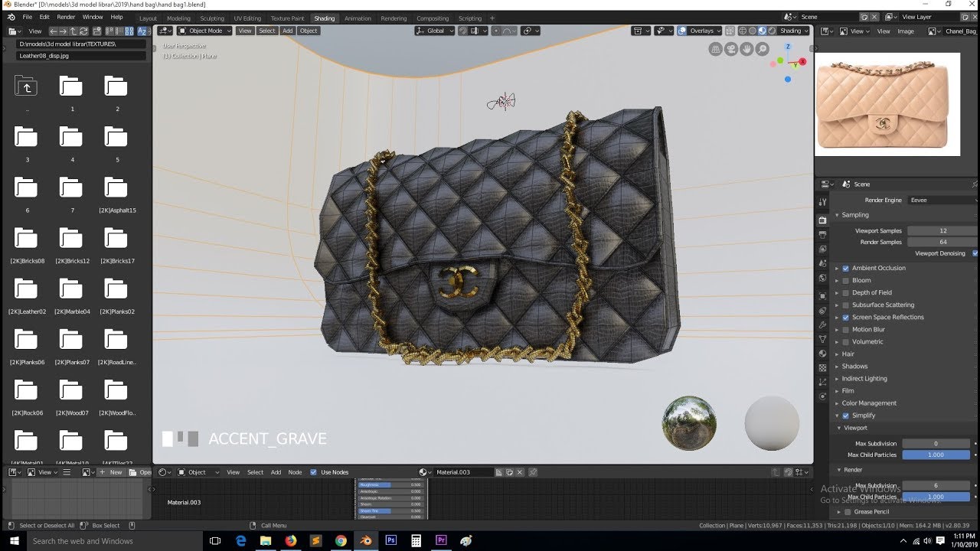
Task: Click the Chanel bag reference image
Action: pos(887,104)
